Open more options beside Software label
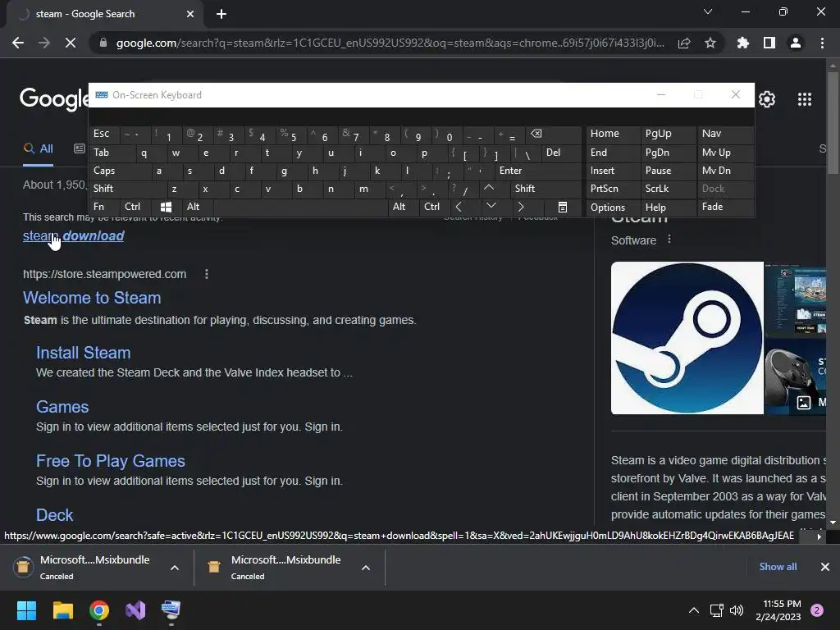This screenshot has height=630, width=840. point(669,240)
